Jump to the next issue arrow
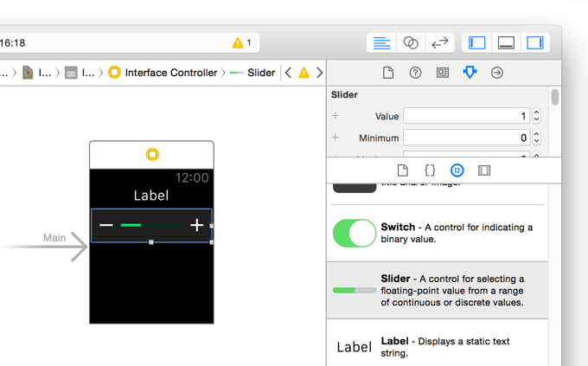The image size is (588, 366). point(319,73)
